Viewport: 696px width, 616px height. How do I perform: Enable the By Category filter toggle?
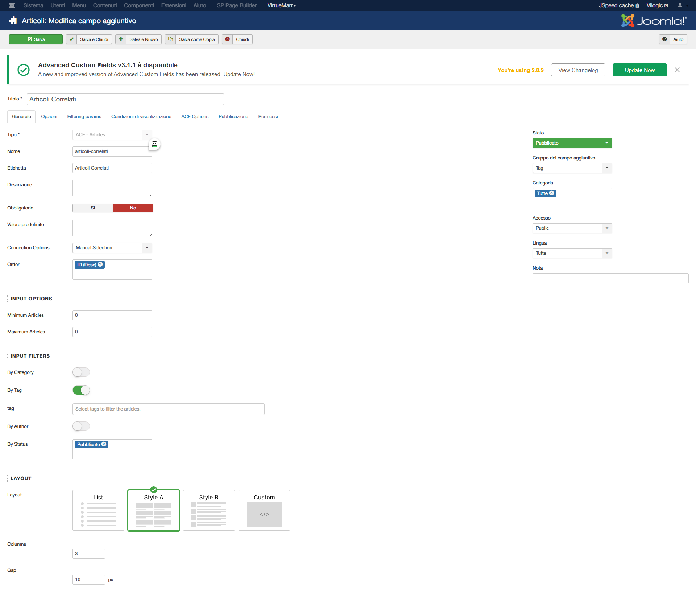pos(81,372)
